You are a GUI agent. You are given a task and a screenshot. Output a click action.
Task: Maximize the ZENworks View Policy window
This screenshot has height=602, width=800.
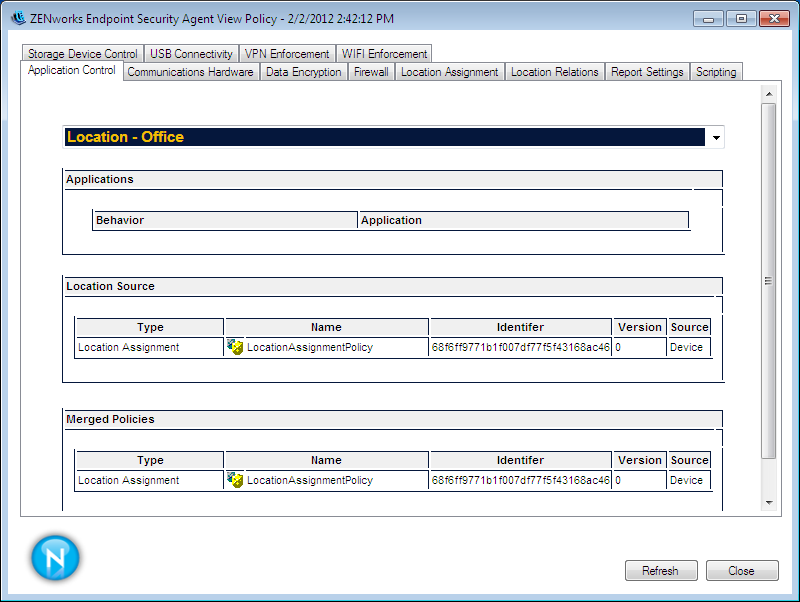pos(741,19)
